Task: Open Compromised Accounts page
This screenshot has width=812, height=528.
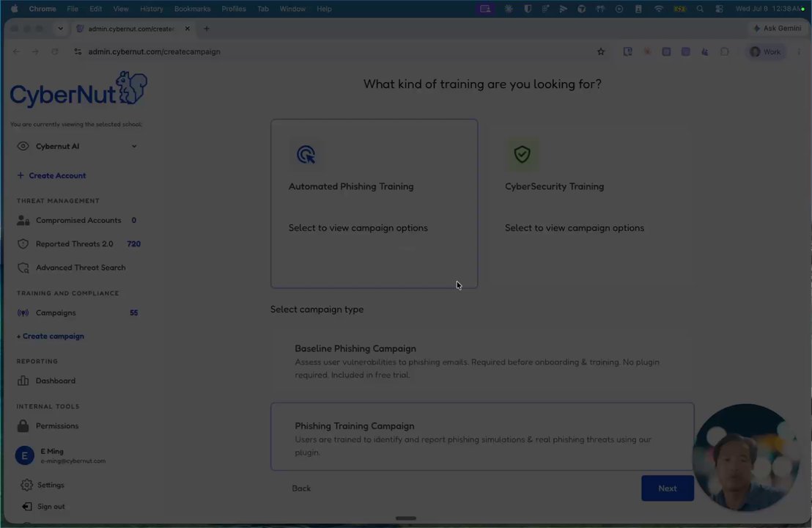Action: tap(78, 220)
